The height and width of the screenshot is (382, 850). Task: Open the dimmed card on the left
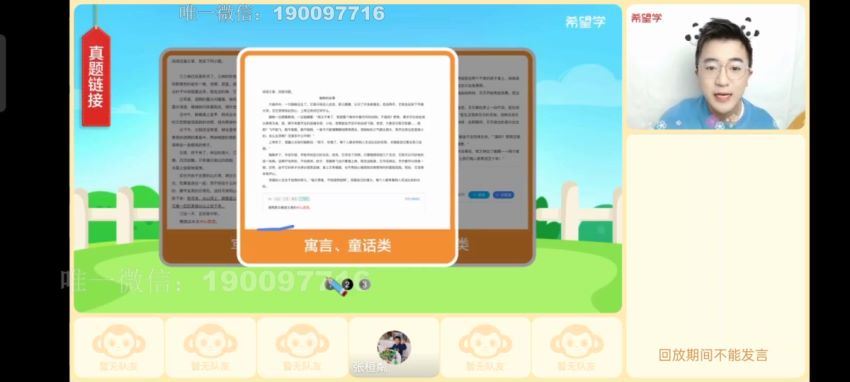click(x=199, y=157)
